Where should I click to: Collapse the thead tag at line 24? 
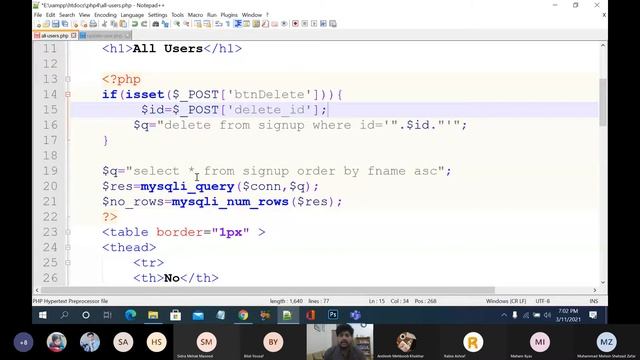point(68,247)
